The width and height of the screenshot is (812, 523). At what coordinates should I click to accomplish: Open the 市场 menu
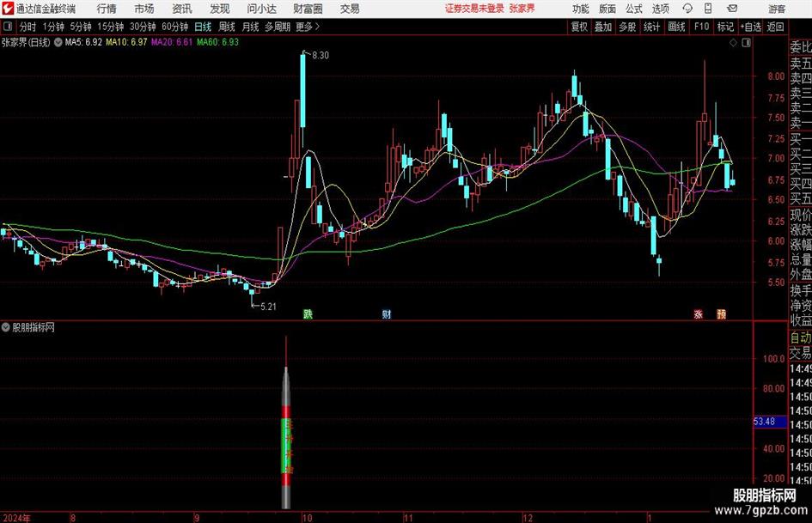pos(144,9)
